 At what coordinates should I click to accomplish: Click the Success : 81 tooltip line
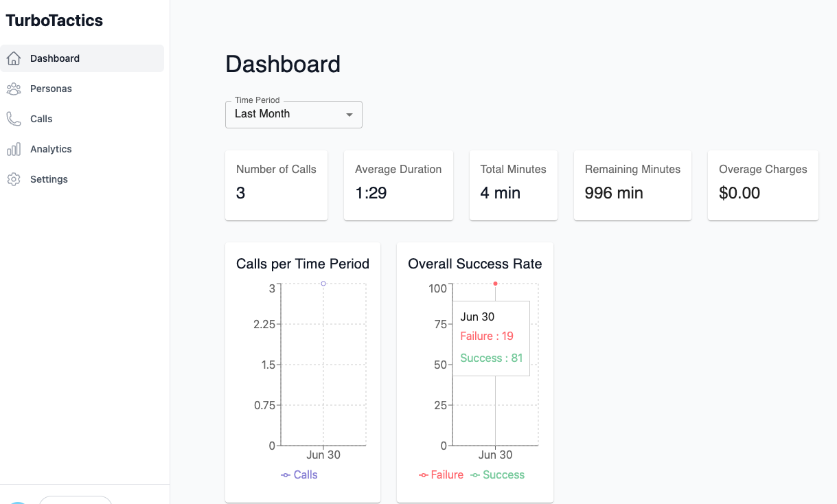click(x=492, y=358)
